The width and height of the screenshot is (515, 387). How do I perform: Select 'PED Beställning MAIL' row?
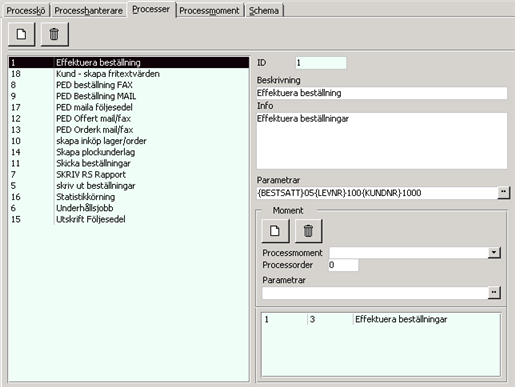(129, 96)
